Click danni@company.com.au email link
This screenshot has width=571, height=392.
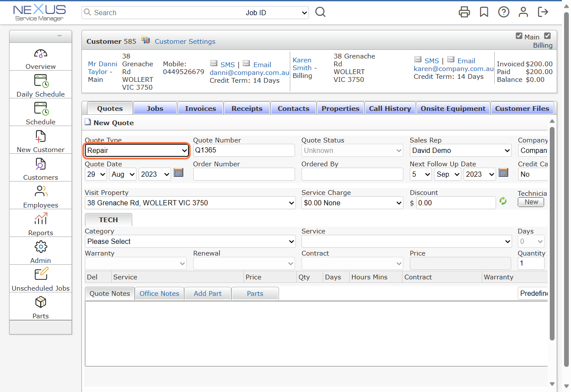coord(250,72)
